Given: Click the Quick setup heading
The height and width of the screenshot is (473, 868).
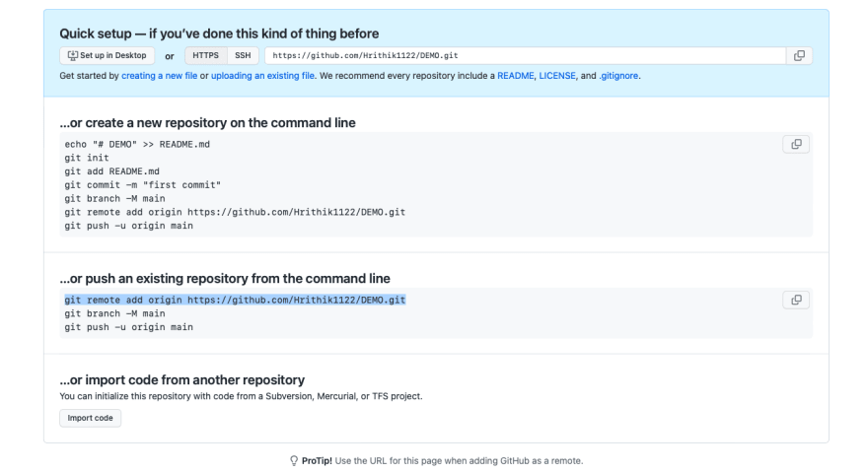Looking at the screenshot, I should coord(219,34).
